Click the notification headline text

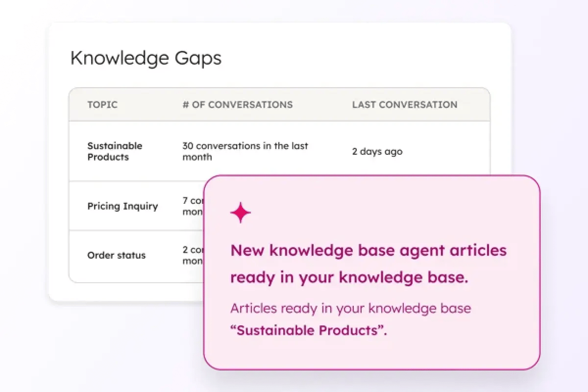pos(368,264)
